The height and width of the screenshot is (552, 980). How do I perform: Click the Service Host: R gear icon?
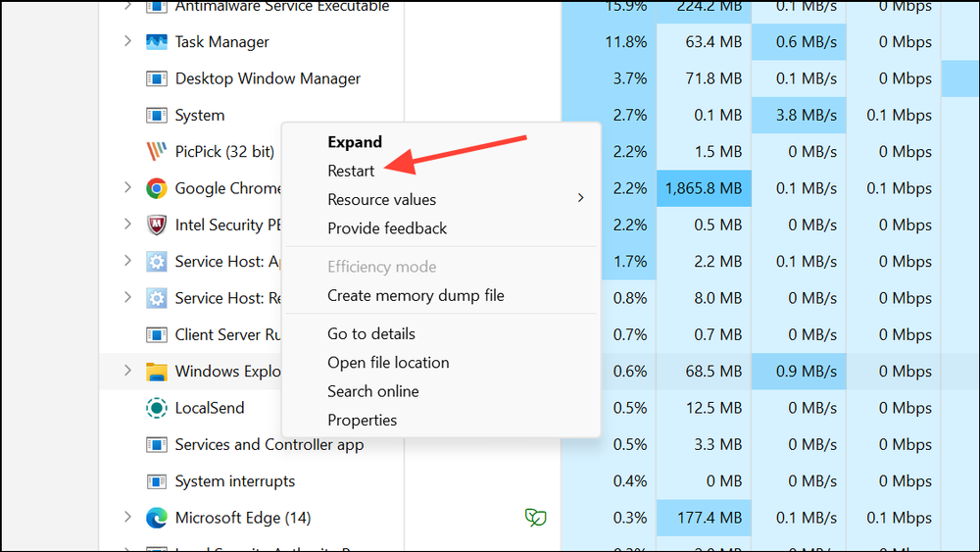pyautogui.click(x=156, y=298)
